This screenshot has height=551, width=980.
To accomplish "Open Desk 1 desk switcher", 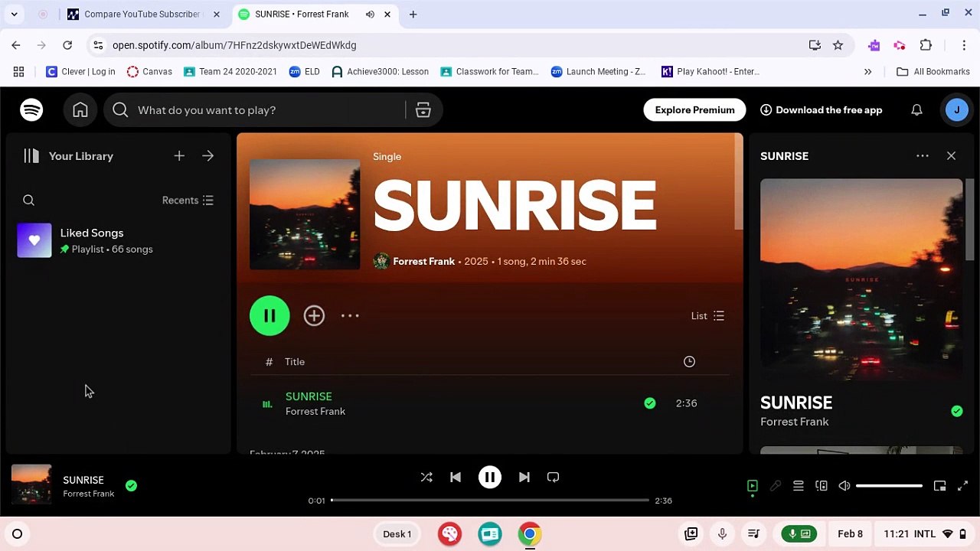I will click(397, 534).
